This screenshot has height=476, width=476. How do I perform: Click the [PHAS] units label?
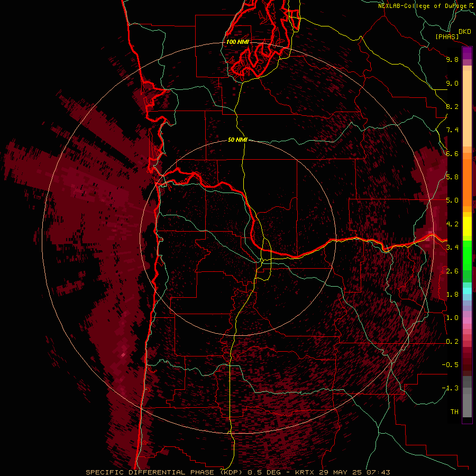point(447,36)
